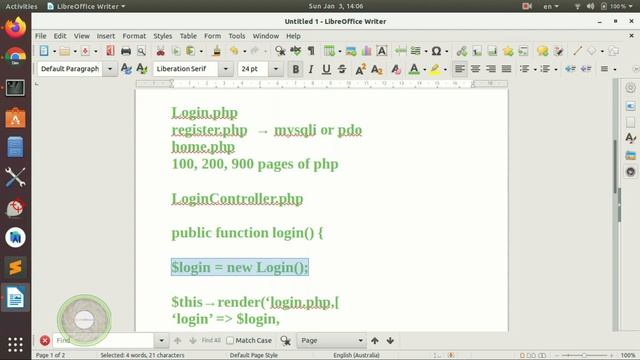The width and height of the screenshot is (640, 360).
Task: Toggle print preview icon
Action: coord(141,51)
